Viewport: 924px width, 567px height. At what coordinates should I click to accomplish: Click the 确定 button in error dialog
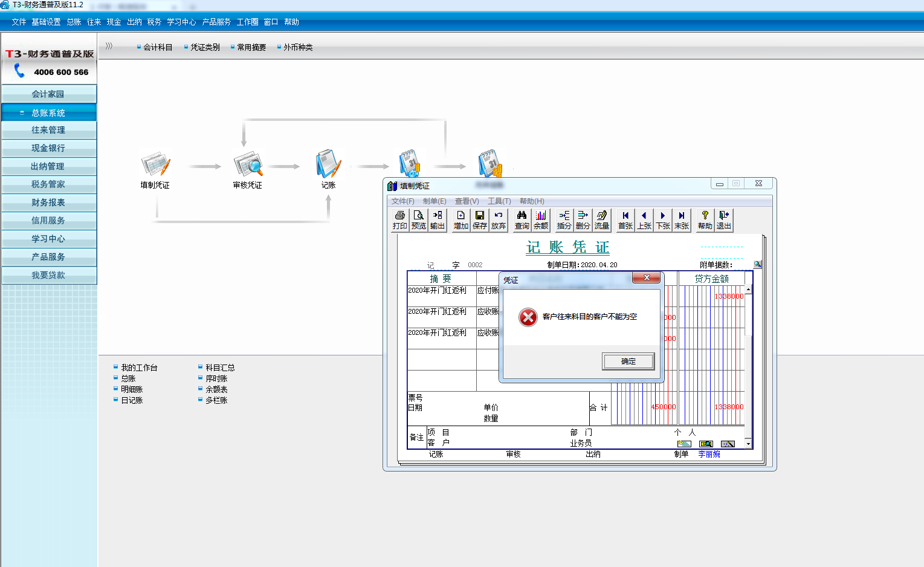pyautogui.click(x=628, y=361)
